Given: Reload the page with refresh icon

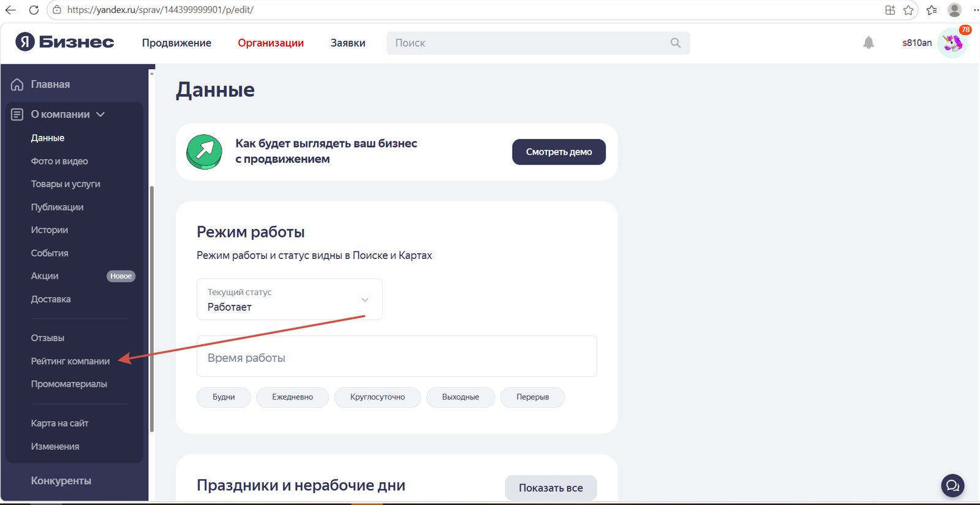Looking at the screenshot, I should tap(34, 10).
